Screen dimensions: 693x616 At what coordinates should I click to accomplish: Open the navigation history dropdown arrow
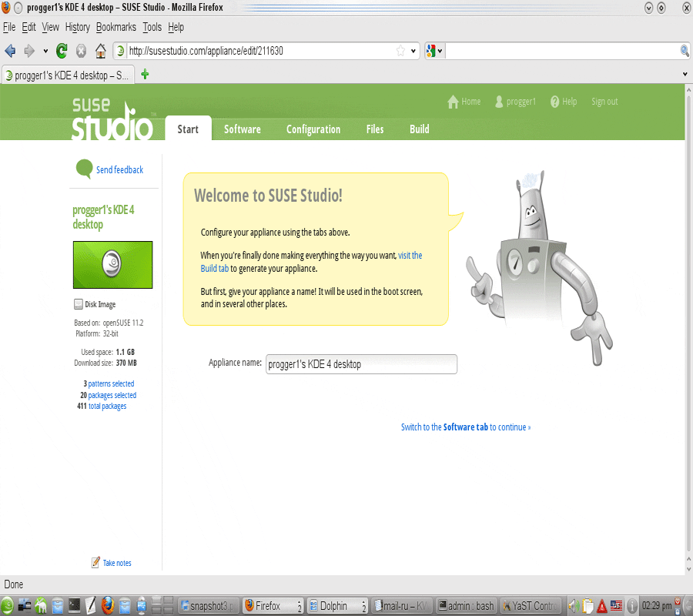[x=45, y=52]
